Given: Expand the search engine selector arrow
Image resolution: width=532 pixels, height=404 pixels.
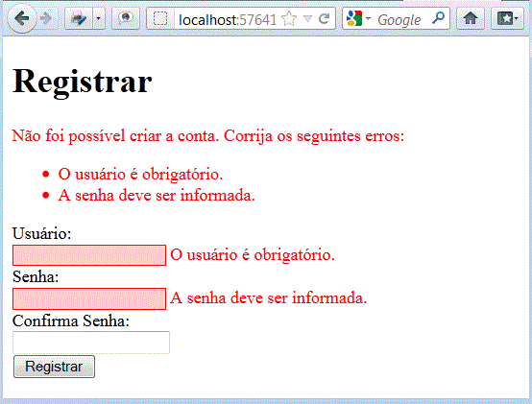Looking at the screenshot, I should (368, 18).
